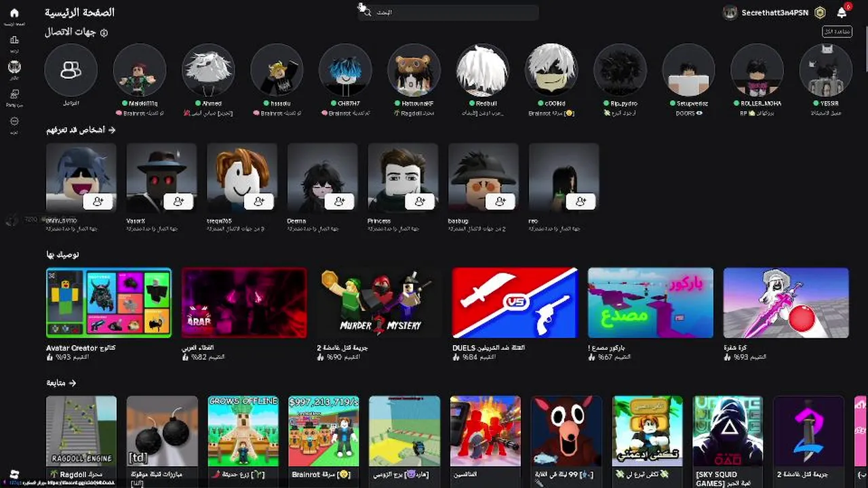Click suggested user VasorX name
Image resolution: width=868 pixels, height=488 pixels.
point(136,221)
